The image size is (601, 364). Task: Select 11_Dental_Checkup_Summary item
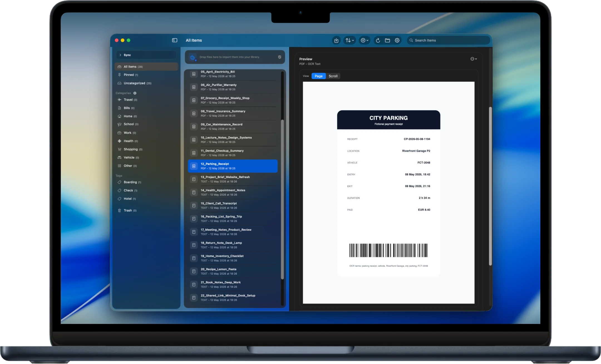[x=233, y=153]
